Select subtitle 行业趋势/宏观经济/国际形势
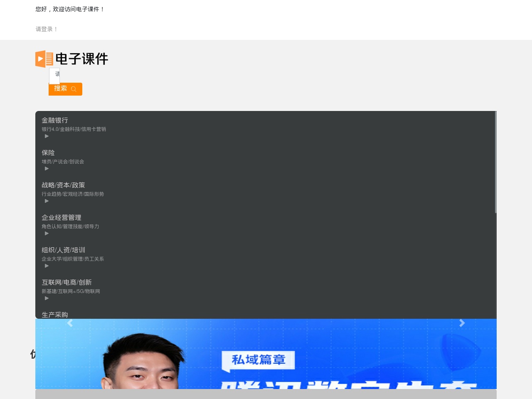Image resolution: width=532 pixels, height=399 pixels. (x=73, y=194)
